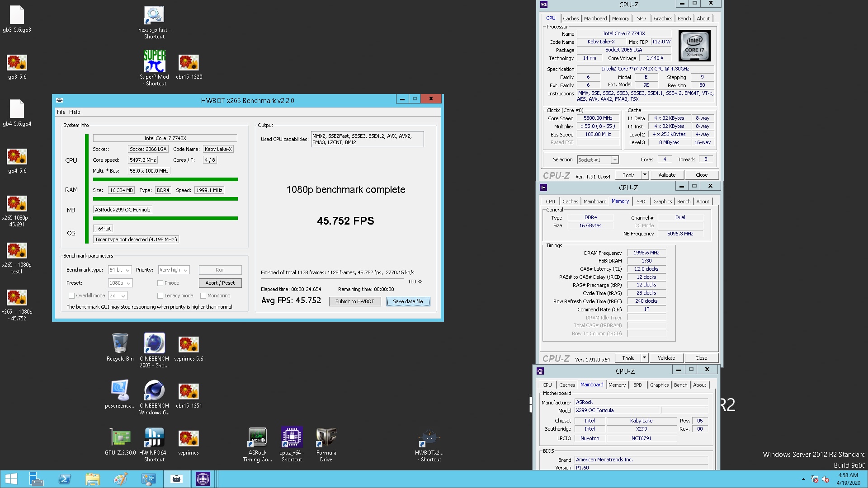Click Submit to HWBOT button
Screen dimensions: 868x488
coord(355,301)
